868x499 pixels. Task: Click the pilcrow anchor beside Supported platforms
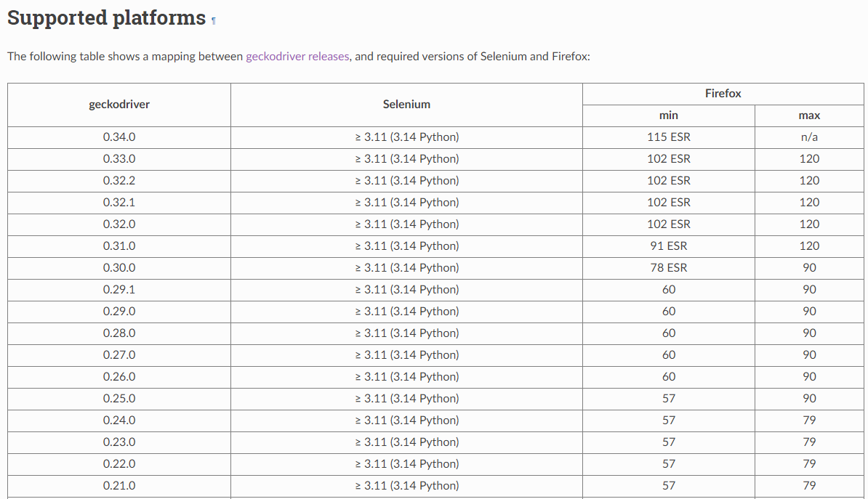pos(214,21)
